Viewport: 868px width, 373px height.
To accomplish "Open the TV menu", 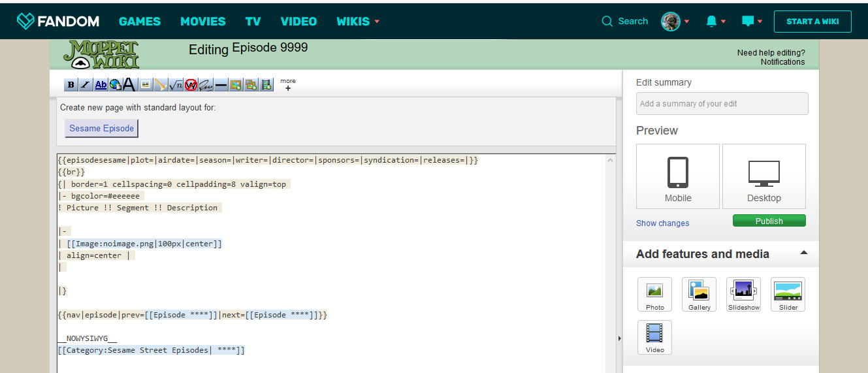I will click(253, 22).
